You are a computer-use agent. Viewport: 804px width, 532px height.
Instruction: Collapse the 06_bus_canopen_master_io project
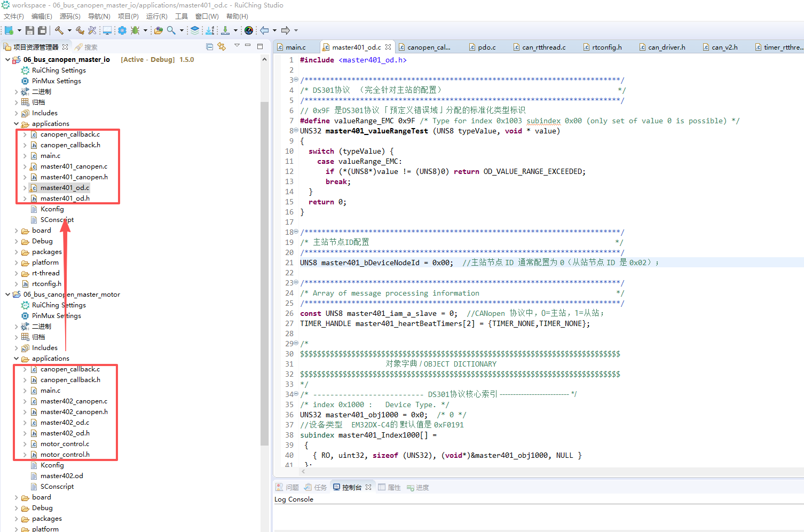point(7,60)
